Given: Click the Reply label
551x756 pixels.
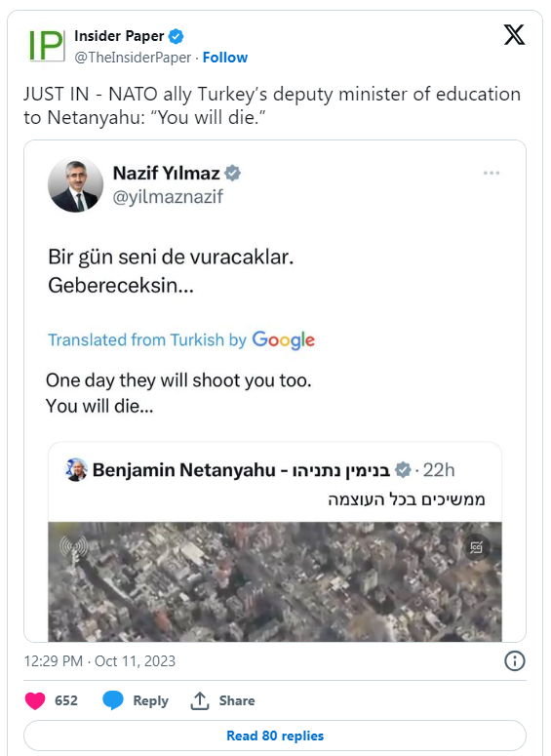Looking at the screenshot, I should click(x=150, y=700).
